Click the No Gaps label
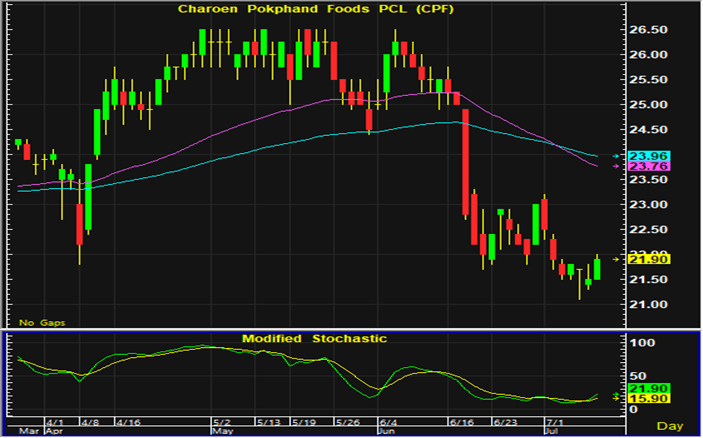 (42, 323)
